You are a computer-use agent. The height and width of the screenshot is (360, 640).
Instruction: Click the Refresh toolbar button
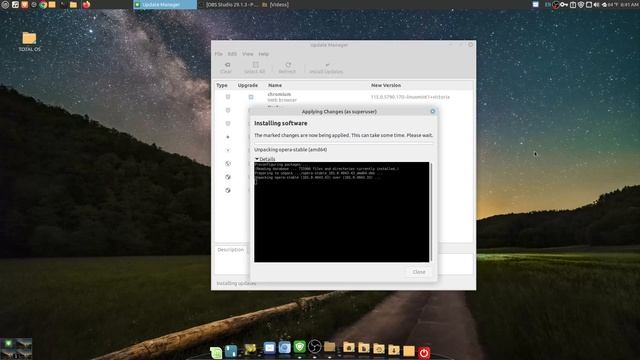point(287,68)
